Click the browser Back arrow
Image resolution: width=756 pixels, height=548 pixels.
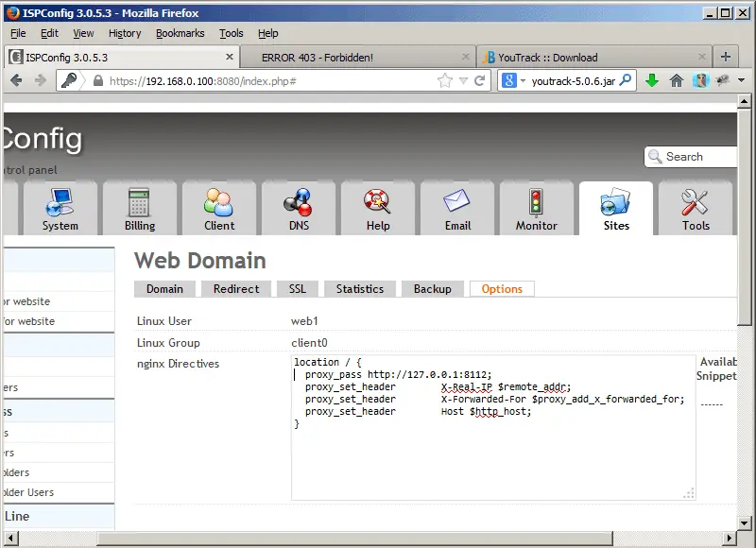click(x=16, y=80)
